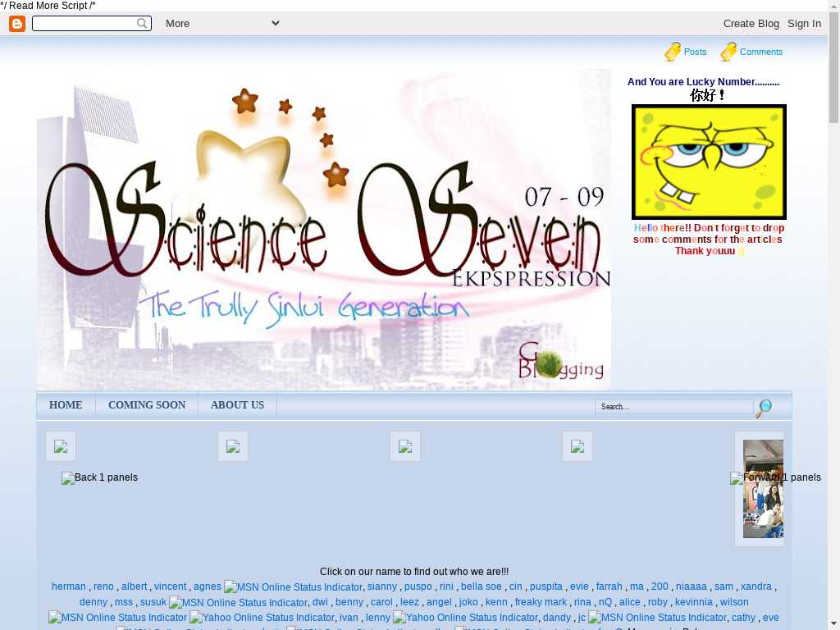Click the magnifying glass beside Search field
The image size is (840, 630).
pyautogui.click(x=764, y=408)
